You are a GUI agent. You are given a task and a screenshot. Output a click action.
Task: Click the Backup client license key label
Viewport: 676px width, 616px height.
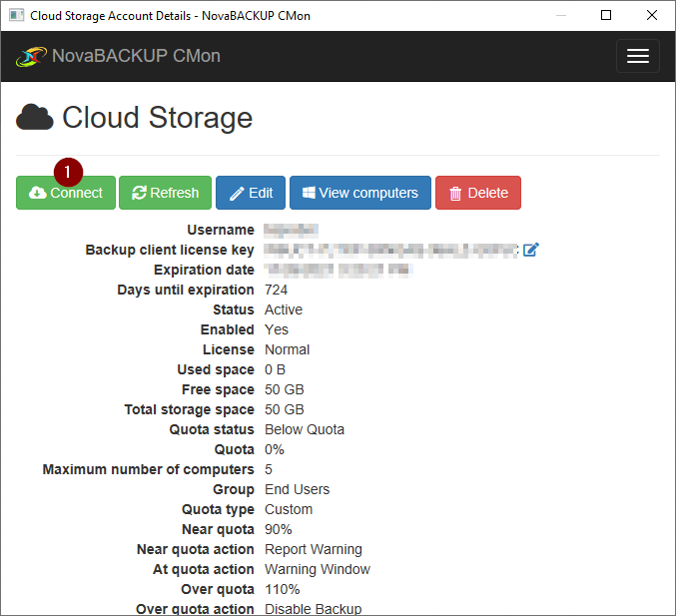coord(170,250)
